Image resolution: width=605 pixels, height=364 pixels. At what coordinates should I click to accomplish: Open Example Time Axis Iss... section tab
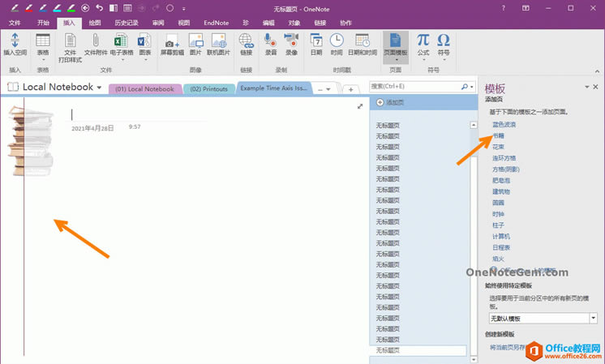coord(273,88)
